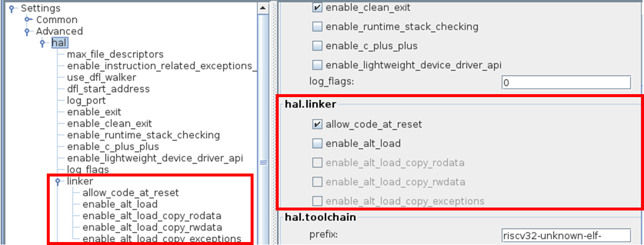This screenshot has height=245, width=644.
Task: Click the log_flags input field
Action: click(x=566, y=82)
